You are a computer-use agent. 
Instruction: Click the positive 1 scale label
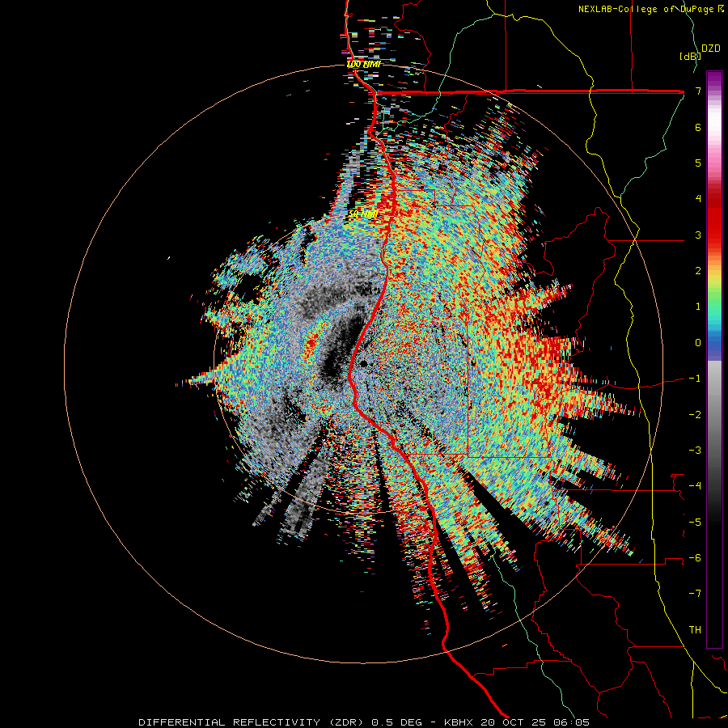[x=698, y=307]
